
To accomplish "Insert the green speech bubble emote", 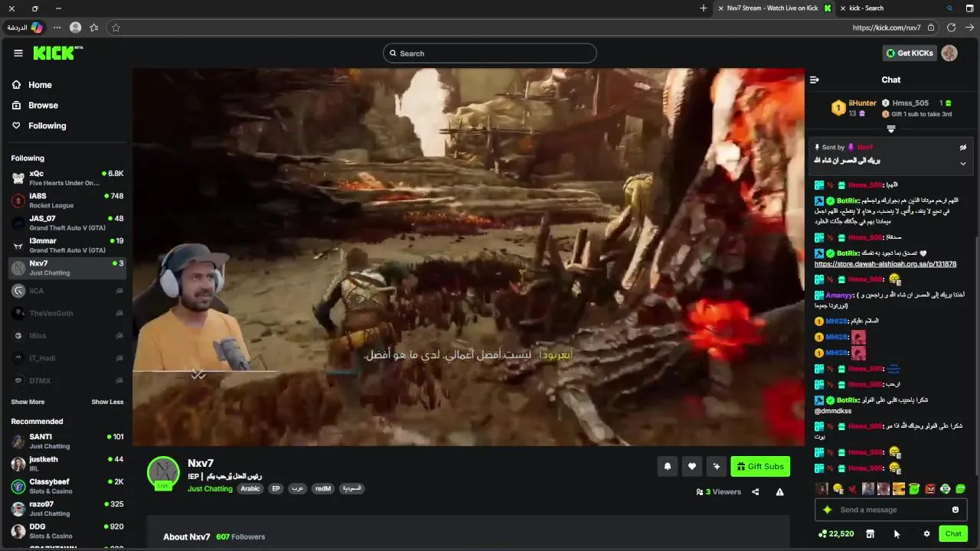I will 960,488.
